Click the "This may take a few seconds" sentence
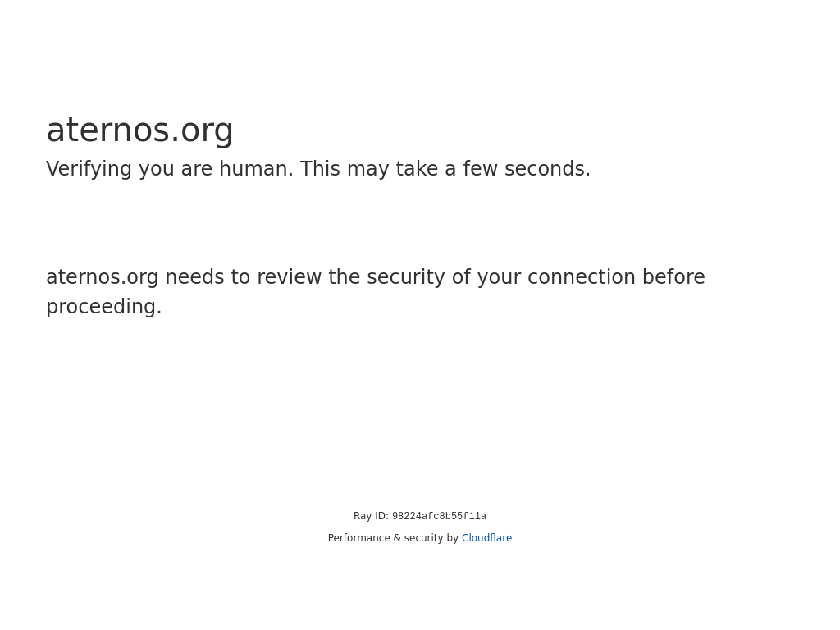Screen dimensions: 840x630 (445, 169)
